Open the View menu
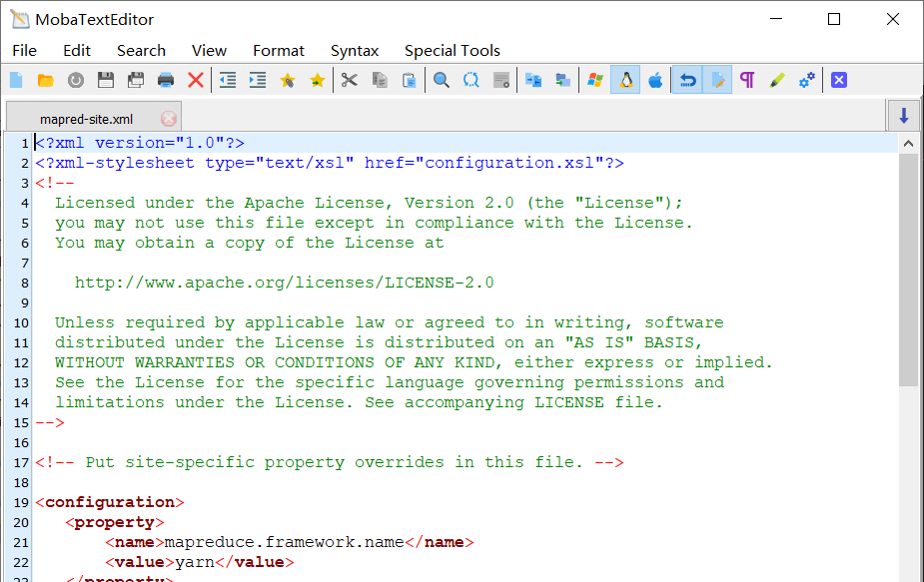Screen dimensions: 924x582 [x=209, y=51]
